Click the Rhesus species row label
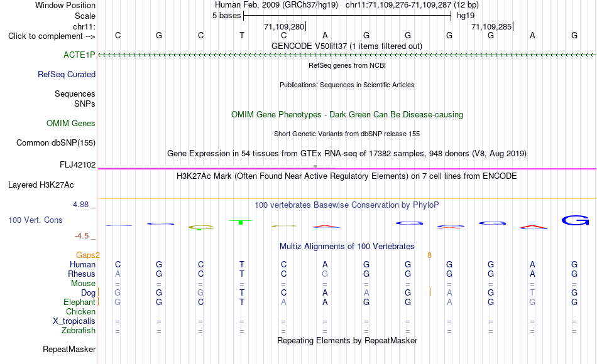597x364 pixels. 82,274
